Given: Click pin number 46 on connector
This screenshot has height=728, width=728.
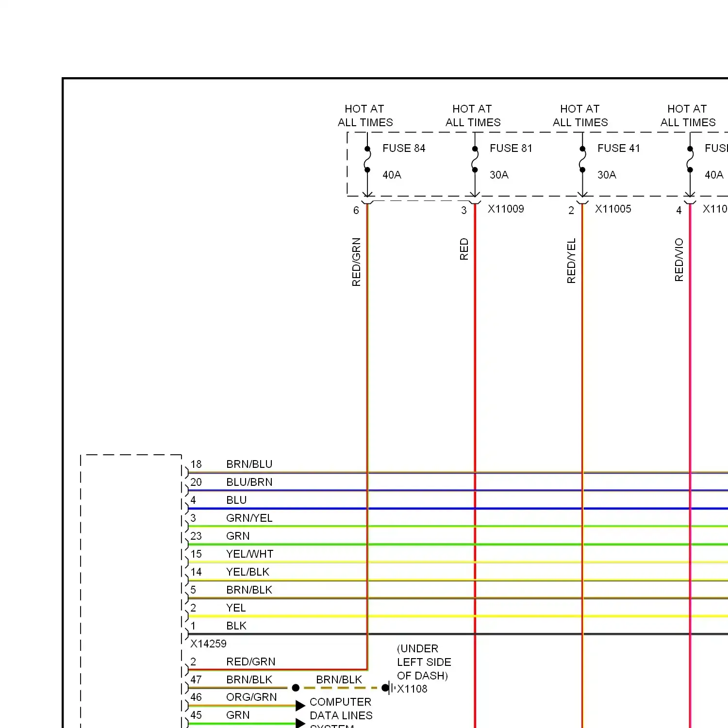Looking at the screenshot, I should tap(196, 697).
